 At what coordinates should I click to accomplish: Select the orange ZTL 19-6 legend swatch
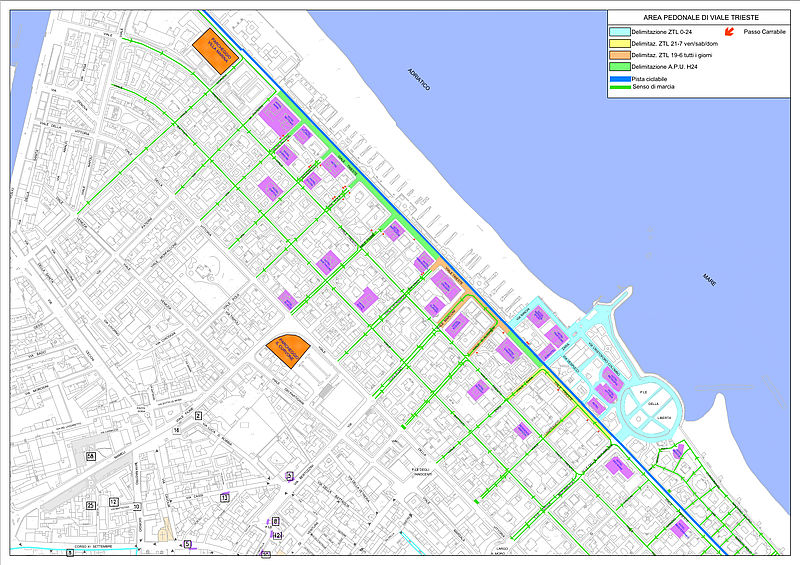point(618,55)
